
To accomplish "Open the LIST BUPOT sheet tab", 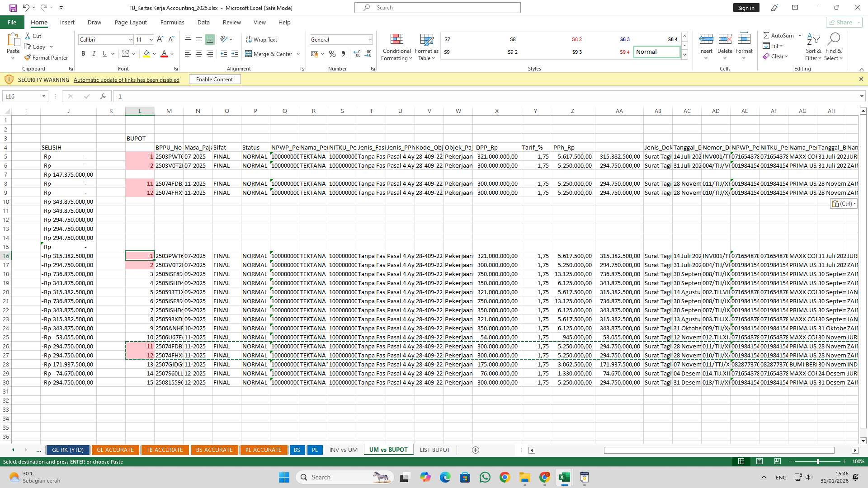I will pyautogui.click(x=434, y=450).
